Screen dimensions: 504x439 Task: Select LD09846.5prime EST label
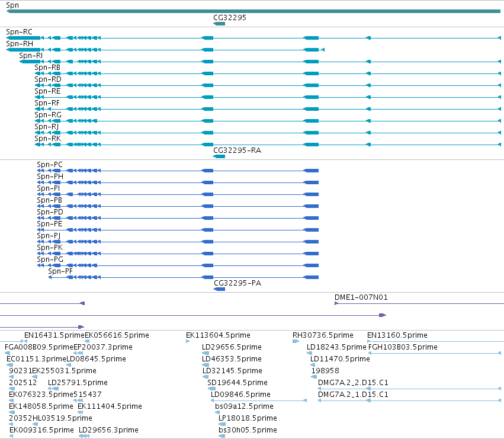coord(240,395)
